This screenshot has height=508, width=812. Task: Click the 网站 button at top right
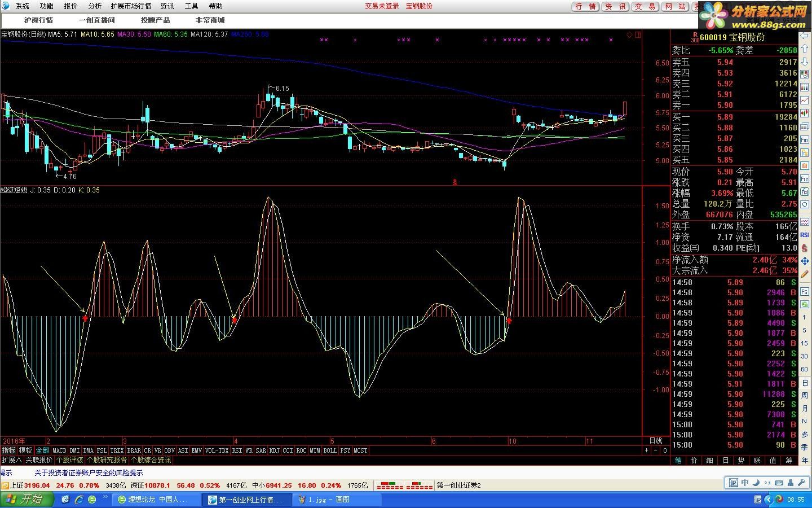click(x=675, y=7)
